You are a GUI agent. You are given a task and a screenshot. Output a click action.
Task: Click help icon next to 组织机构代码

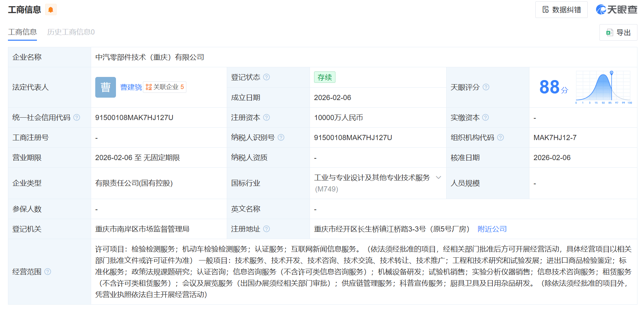pos(500,138)
